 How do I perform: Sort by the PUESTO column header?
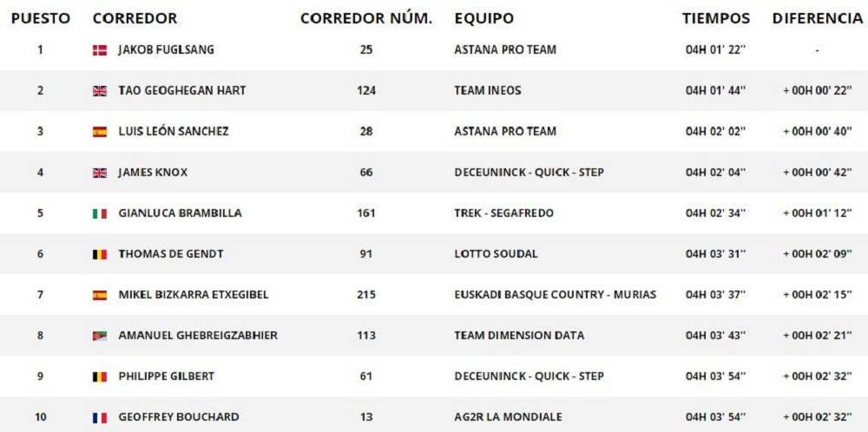40,18
